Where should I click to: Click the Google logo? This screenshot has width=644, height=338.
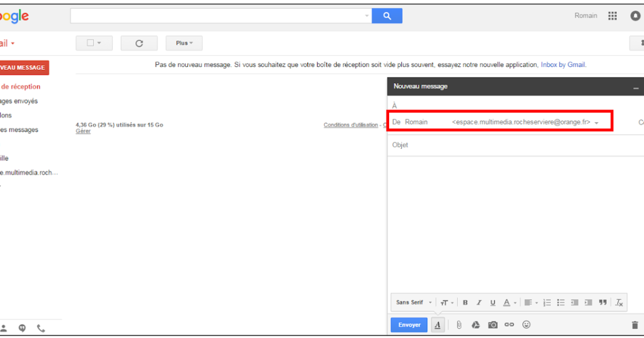(x=15, y=16)
